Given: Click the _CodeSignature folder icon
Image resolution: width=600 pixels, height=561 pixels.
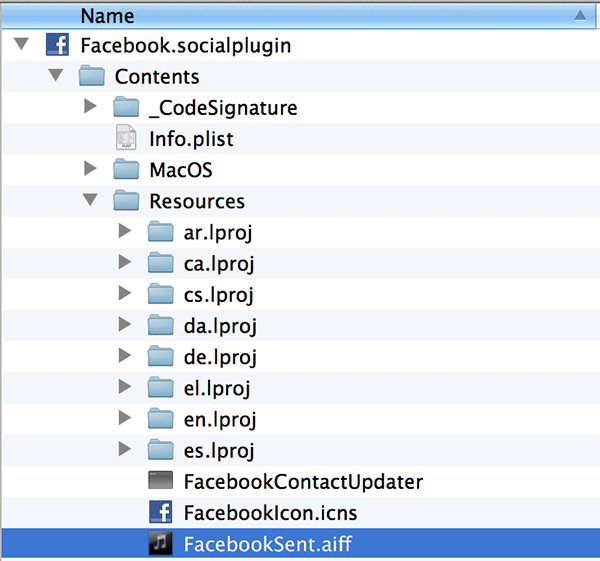Looking at the screenshot, I should [x=126, y=107].
